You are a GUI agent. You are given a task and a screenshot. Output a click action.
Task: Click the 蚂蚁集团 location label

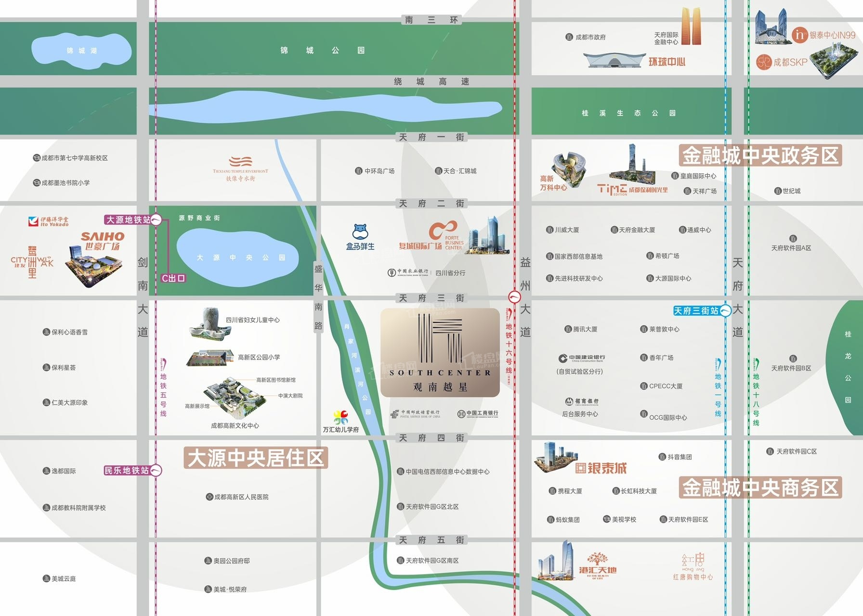[563, 519]
